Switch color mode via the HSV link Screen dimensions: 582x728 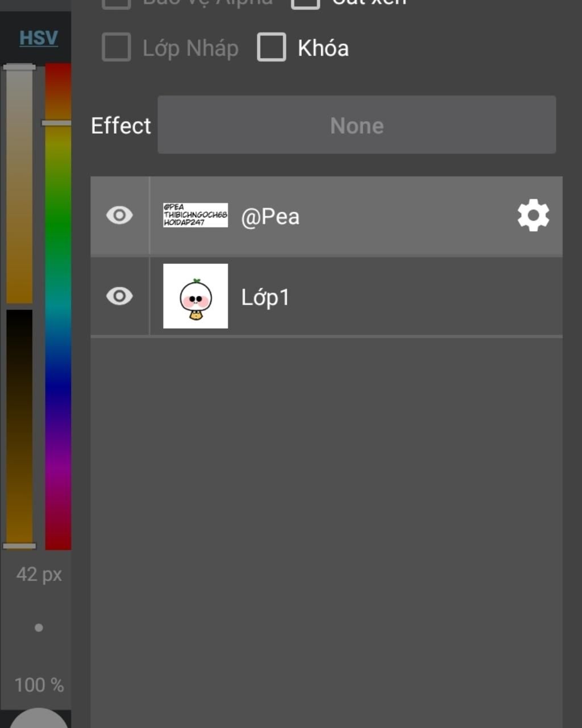pyautogui.click(x=39, y=38)
